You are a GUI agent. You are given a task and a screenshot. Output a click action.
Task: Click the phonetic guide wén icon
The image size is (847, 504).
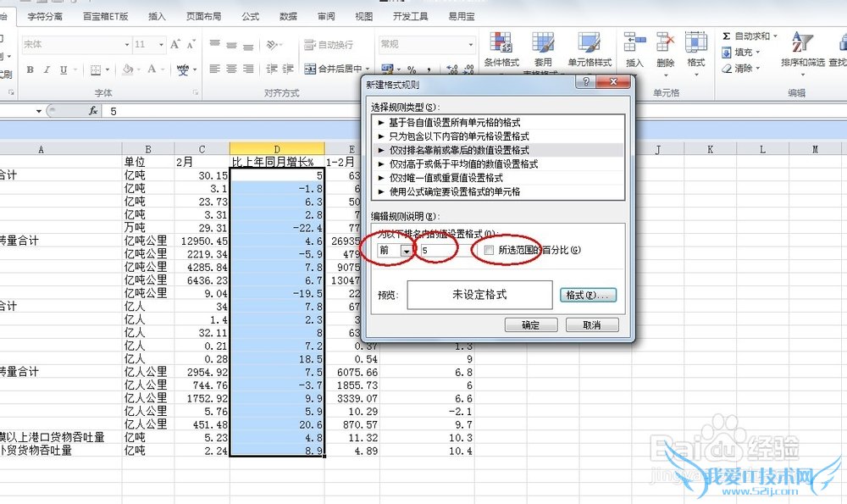click(x=183, y=69)
